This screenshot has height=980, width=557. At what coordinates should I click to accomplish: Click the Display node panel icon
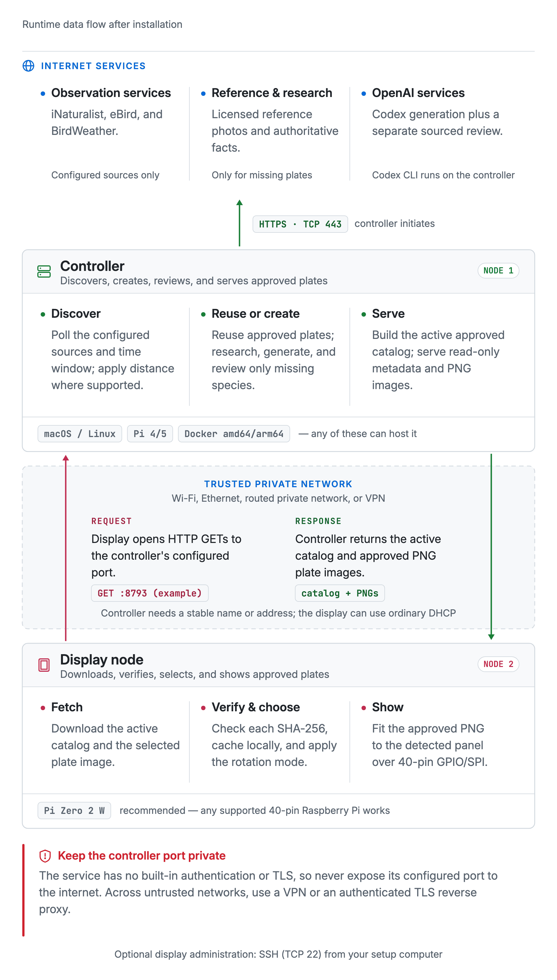44,665
